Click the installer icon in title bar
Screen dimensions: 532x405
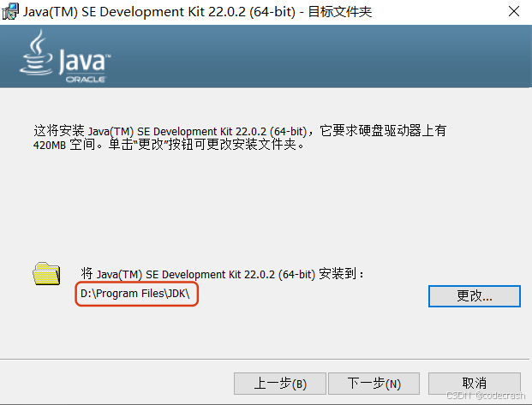10,11
